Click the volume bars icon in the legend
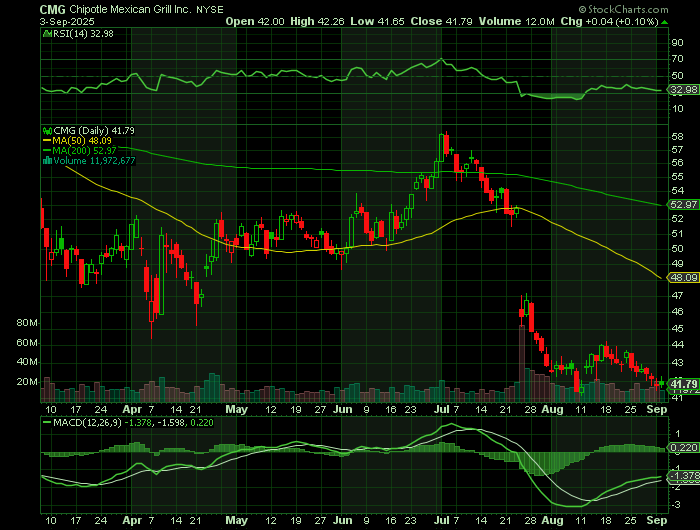 (x=47, y=161)
